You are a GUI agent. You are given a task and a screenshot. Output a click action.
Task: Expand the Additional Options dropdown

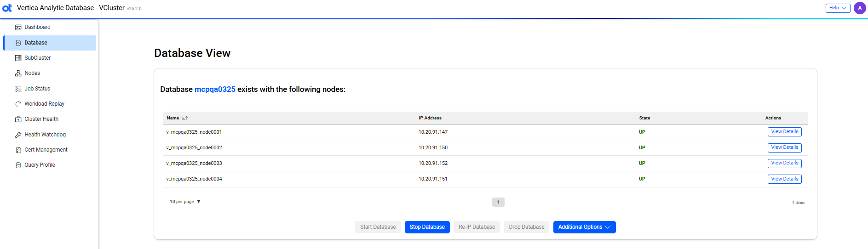(x=584, y=227)
